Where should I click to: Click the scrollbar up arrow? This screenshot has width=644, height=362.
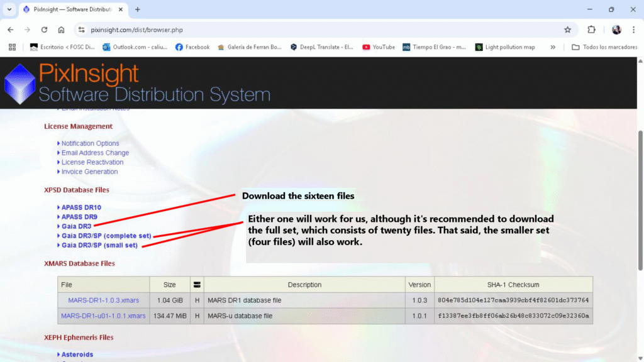click(x=640, y=61)
